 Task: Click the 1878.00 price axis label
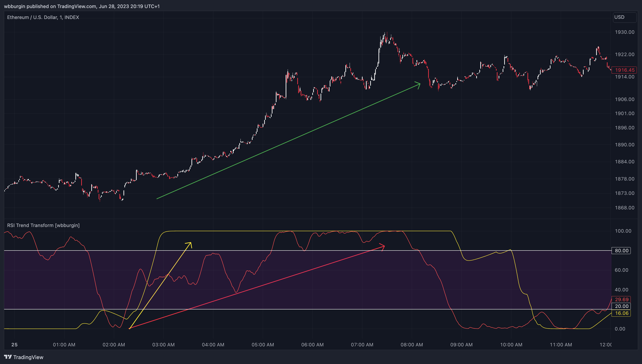(625, 179)
